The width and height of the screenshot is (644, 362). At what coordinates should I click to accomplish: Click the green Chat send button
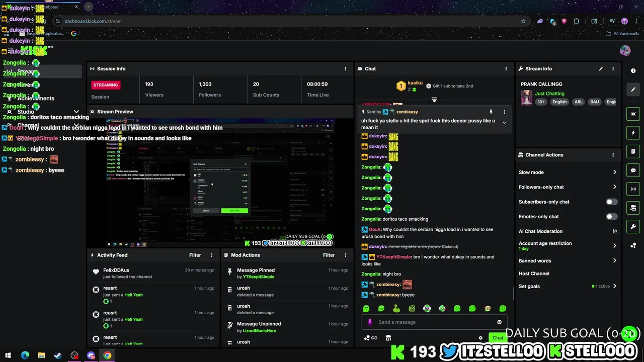(498, 338)
